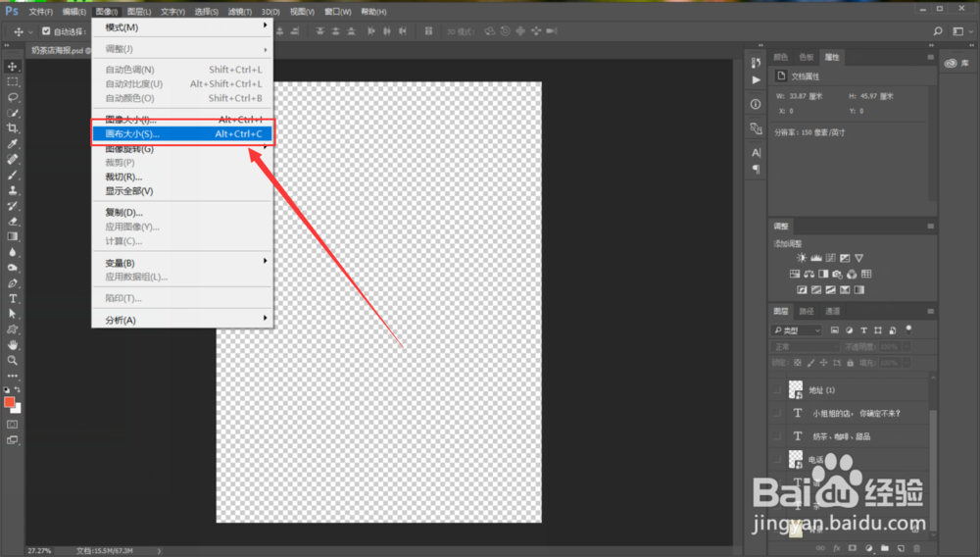Viewport: 980px width, 557px height.
Task: Select the Zoom tool
Action: click(x=13, y=361)
